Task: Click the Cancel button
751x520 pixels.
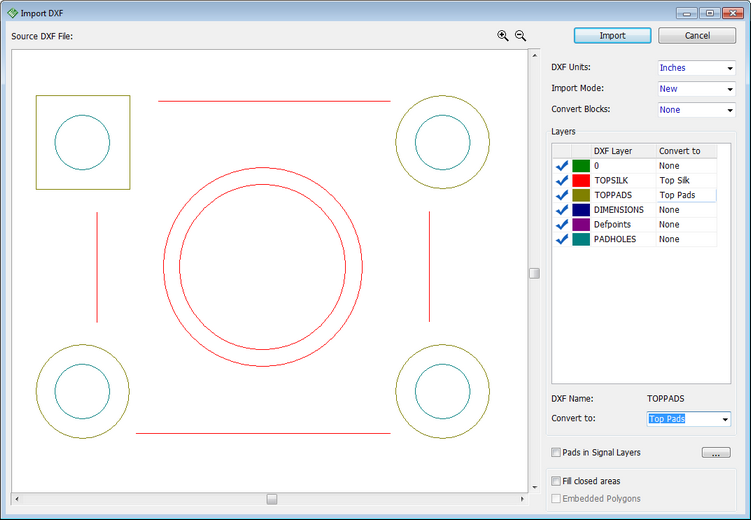Action: pyautogui.click(x=697, y=35)
